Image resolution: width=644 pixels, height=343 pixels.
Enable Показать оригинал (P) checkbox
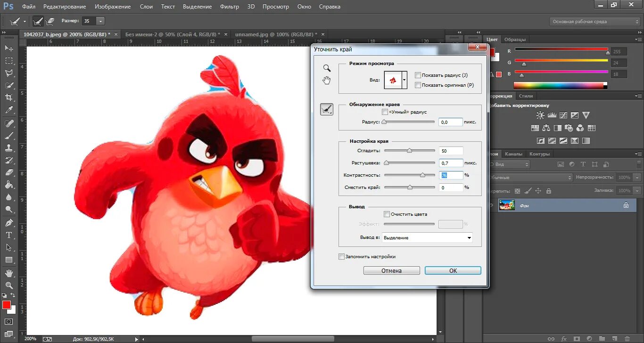(x=418, y=85)
